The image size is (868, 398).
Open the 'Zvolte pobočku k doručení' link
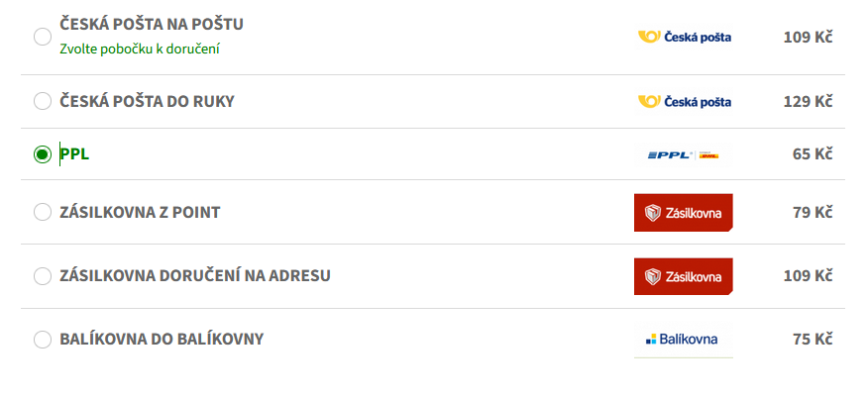[139, 49]
